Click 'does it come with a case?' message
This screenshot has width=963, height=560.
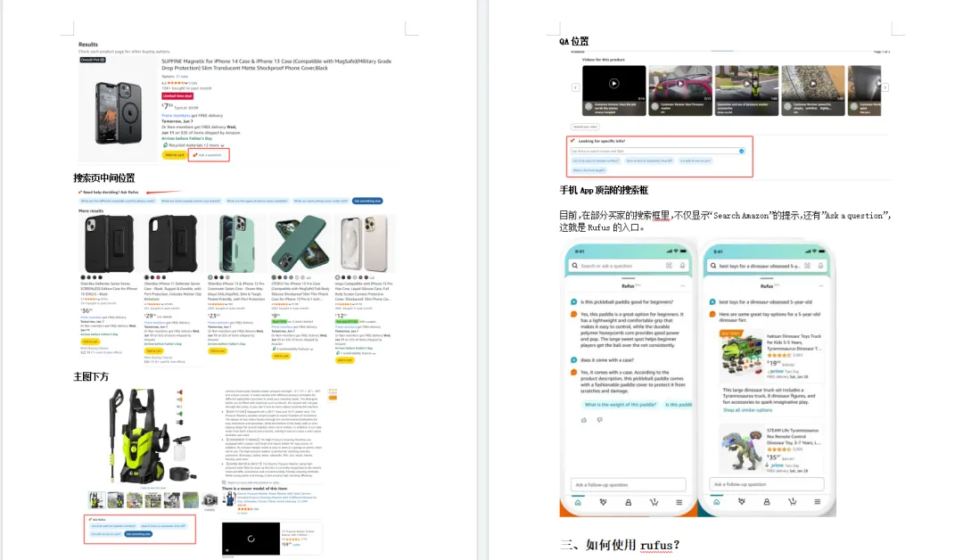coord(607,360)
